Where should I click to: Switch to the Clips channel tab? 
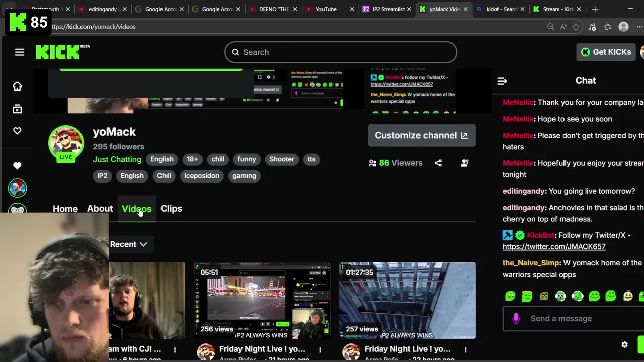(x=171, y=209)
